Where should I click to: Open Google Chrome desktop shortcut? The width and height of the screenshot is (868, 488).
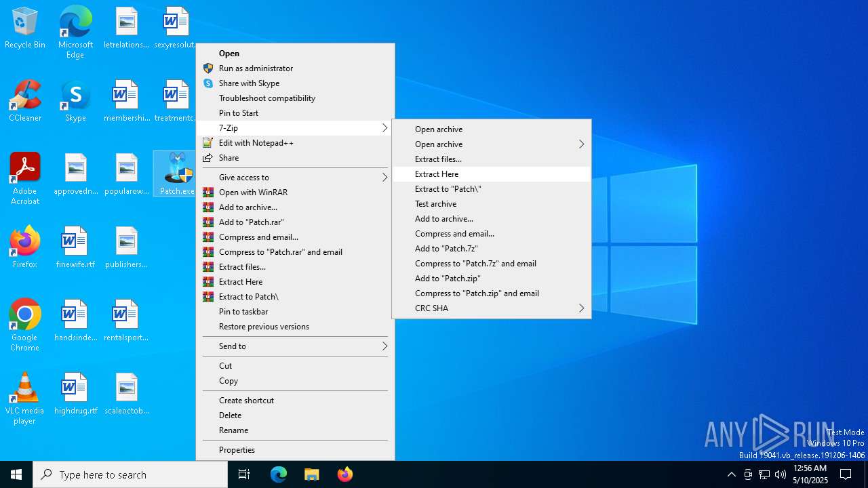25,325
